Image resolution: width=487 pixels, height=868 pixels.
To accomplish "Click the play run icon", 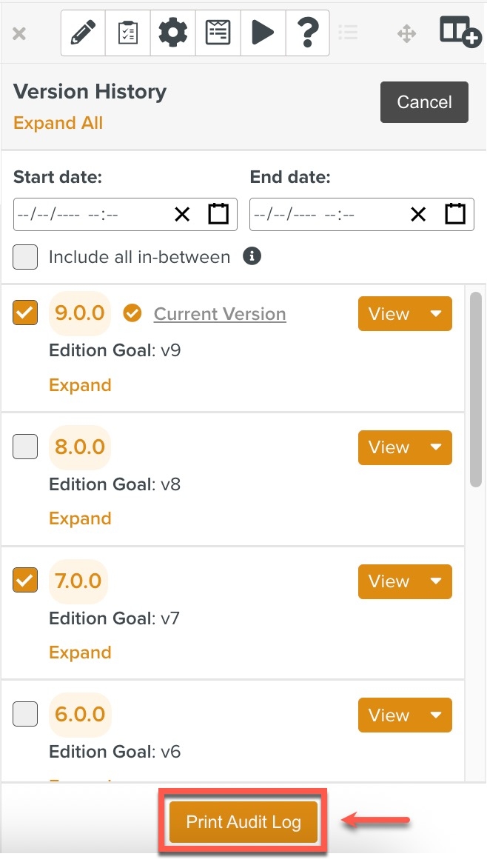I will (x=263, y=33).
